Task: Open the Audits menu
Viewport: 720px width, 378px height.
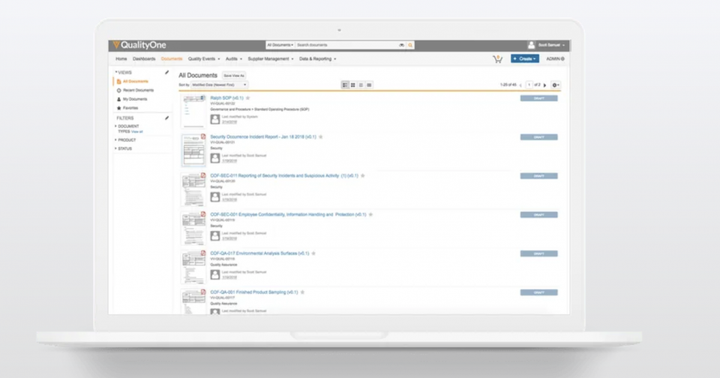Action: [x=234, y=59]
